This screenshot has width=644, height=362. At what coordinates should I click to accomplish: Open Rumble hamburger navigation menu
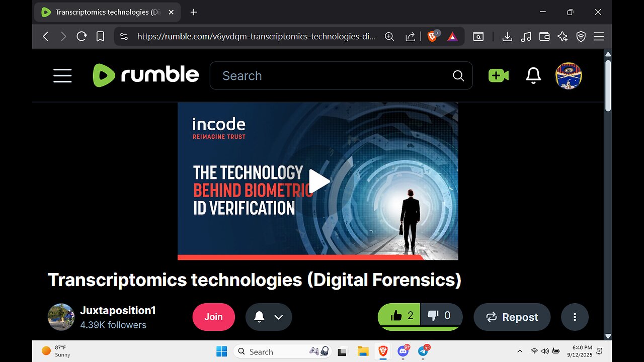[62, 76]
